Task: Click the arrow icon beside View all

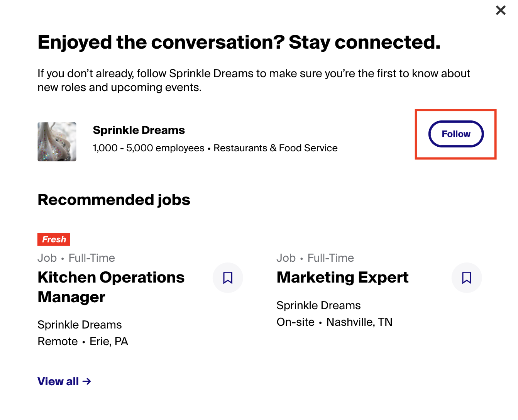Action: [87, 381]
